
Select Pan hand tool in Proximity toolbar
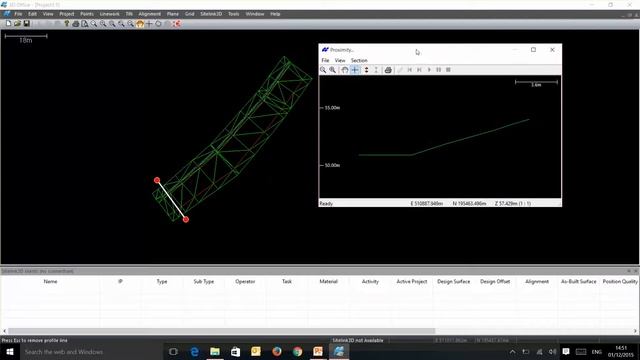pos(345,70)
